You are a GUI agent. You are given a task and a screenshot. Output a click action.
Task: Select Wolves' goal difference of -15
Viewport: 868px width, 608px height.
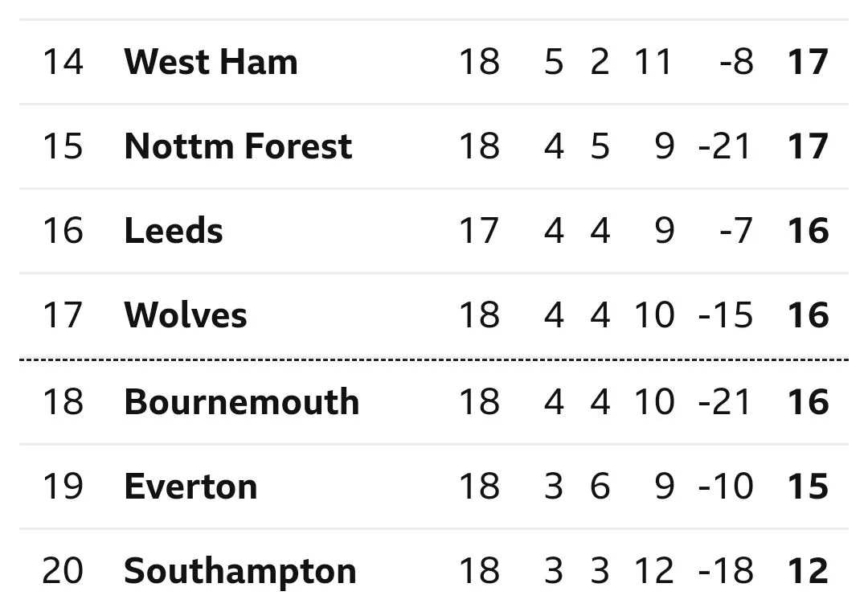(x=725, y=315)
